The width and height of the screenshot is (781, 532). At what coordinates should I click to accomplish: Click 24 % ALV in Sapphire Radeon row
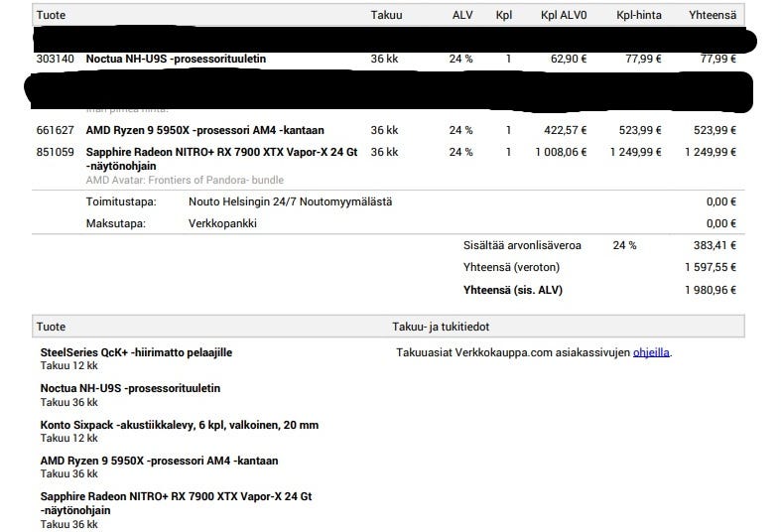[x=460, y=153]
